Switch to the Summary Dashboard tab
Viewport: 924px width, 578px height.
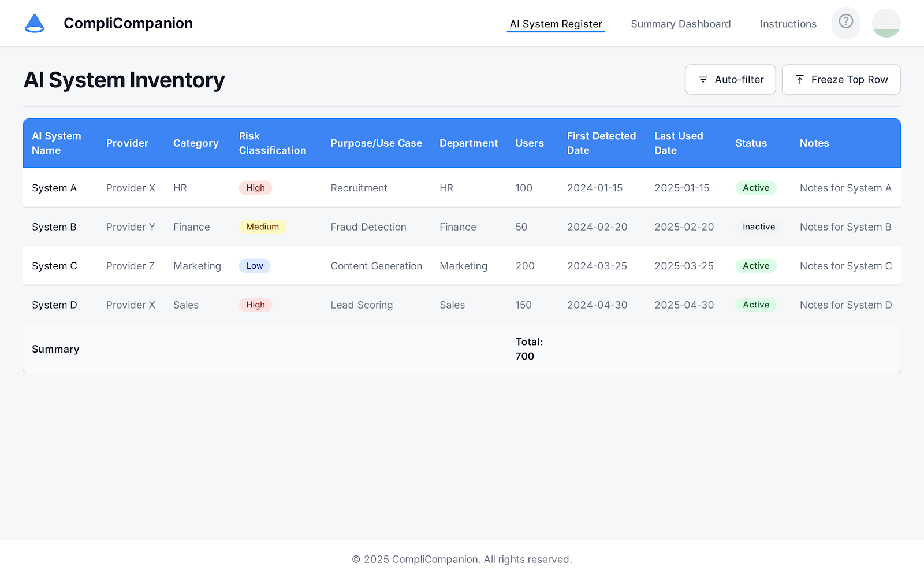coord(680,24)
